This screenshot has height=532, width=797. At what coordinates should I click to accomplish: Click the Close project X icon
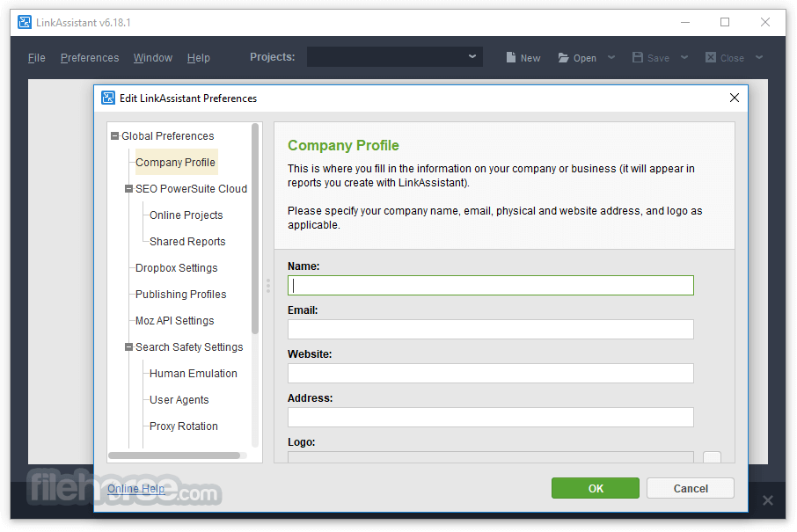click(x=711, y=57)
